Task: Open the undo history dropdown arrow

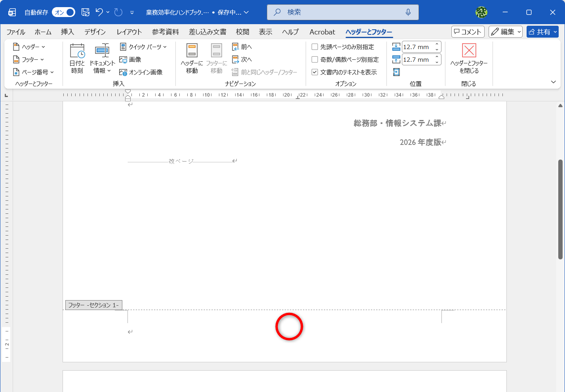Action: [108, 12]
